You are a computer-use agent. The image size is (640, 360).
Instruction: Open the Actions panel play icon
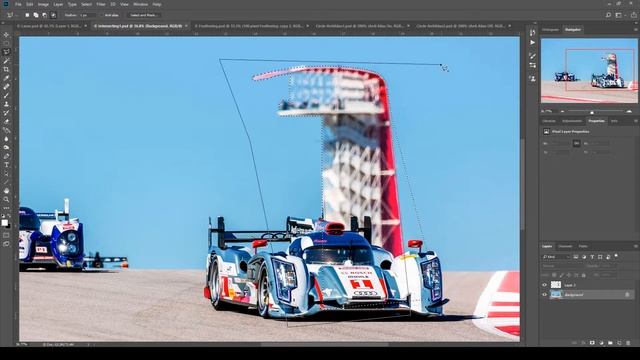tap(533, 42)
